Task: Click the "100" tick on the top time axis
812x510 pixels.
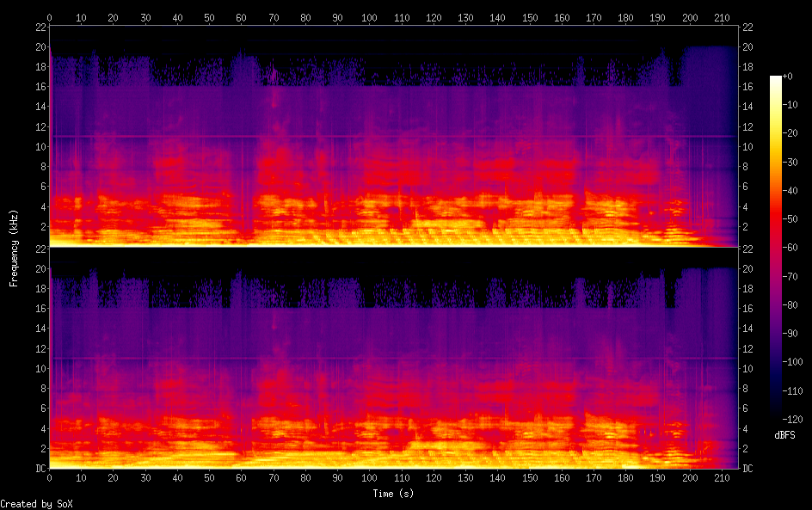Action: tap(369, 17)
